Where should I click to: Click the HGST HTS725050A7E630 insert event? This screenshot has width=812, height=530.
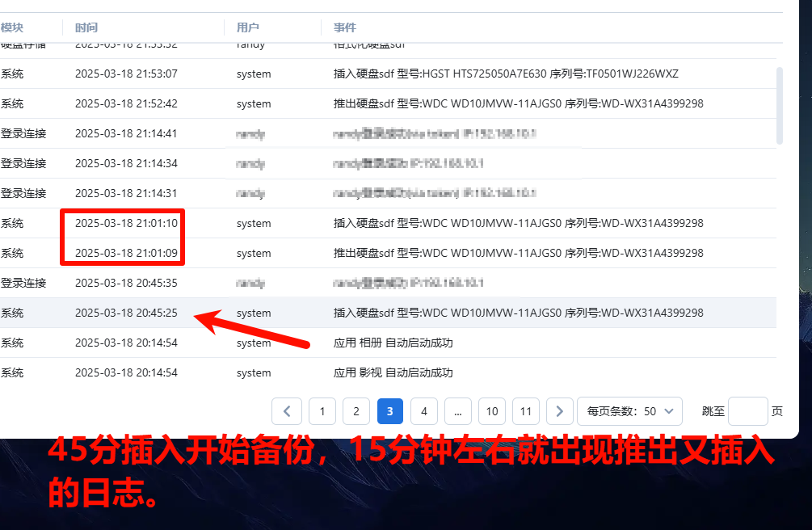coord(506,74)
